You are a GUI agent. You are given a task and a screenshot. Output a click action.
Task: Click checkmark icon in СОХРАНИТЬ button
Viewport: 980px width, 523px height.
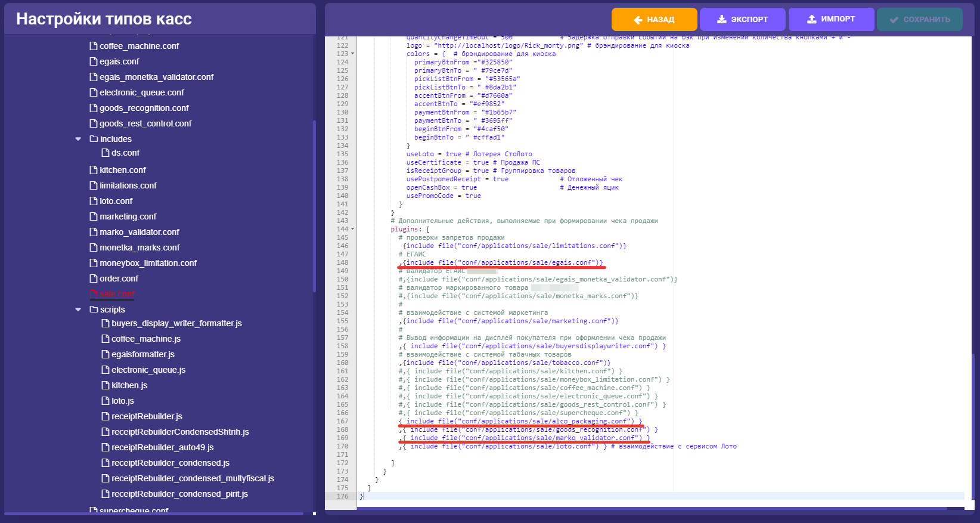pos(894,20)
